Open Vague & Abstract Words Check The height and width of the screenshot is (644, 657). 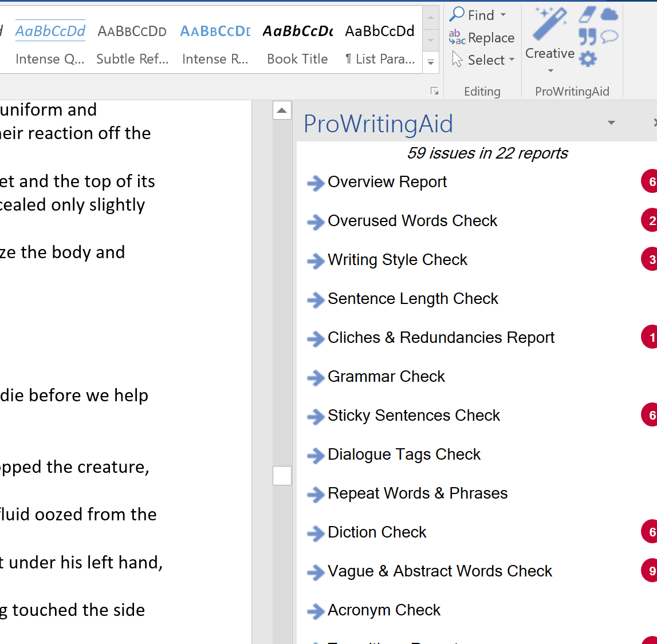(x=439, y=571)
